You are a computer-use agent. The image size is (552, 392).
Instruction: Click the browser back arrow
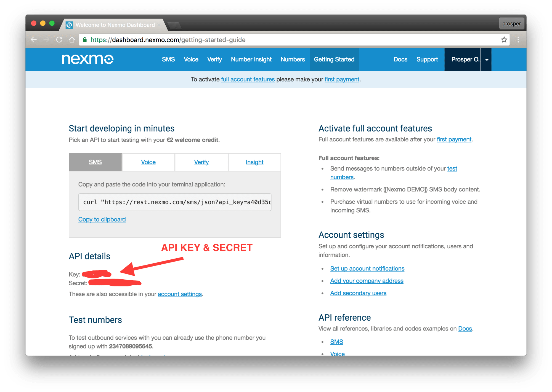pyautogui.click(x=34, y=40)
